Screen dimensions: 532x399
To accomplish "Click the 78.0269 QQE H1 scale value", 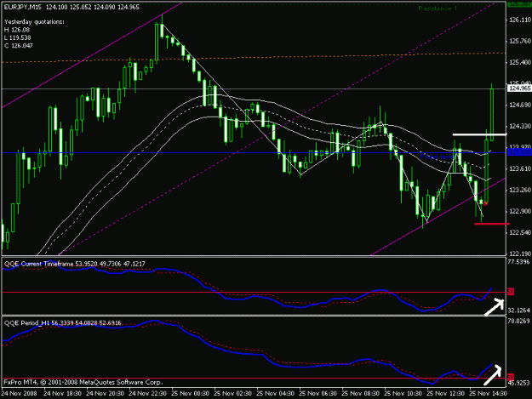I will (518, 321).
